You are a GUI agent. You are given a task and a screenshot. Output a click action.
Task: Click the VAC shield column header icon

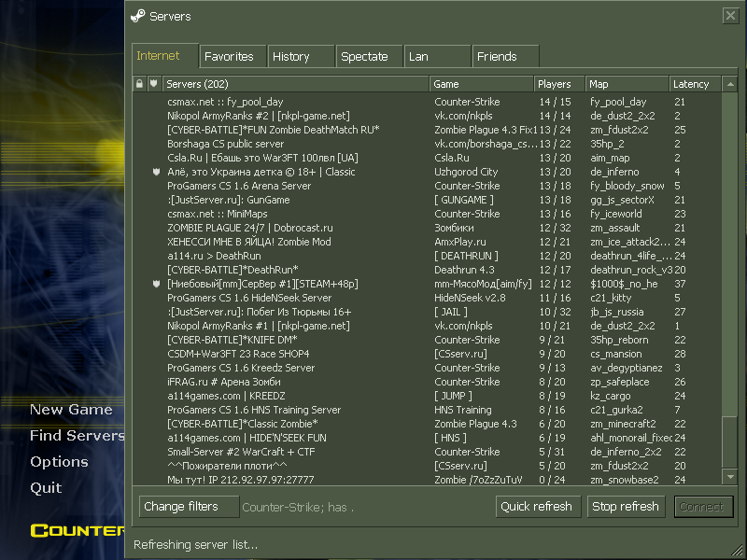point(153,84)
